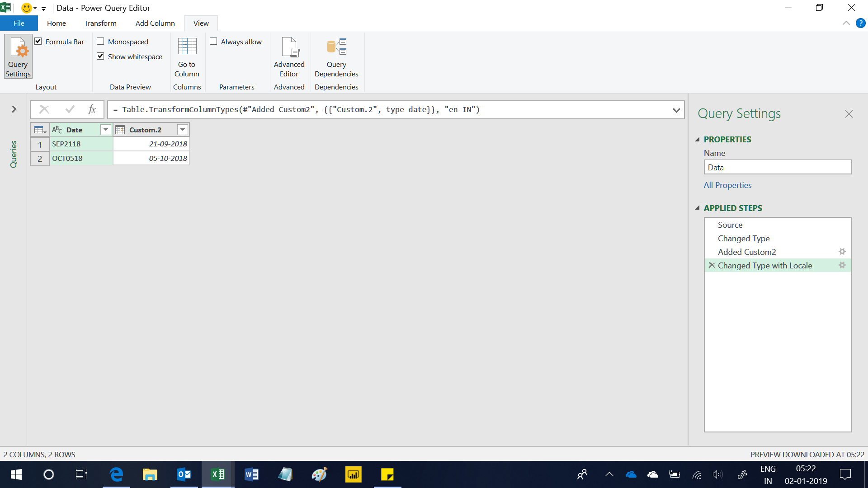Click the All Properties link
This screenshot has width=868, height=488.
point(727,185)
